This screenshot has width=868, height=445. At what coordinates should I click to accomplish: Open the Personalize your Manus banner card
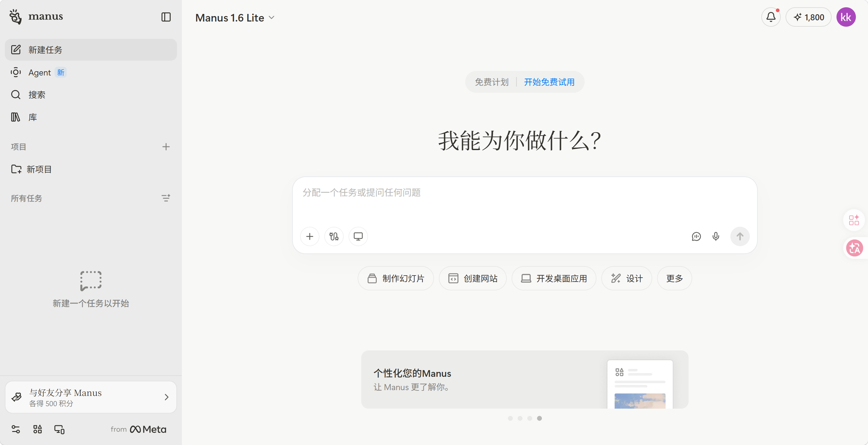pyautogui.click(x=525, y=379)
